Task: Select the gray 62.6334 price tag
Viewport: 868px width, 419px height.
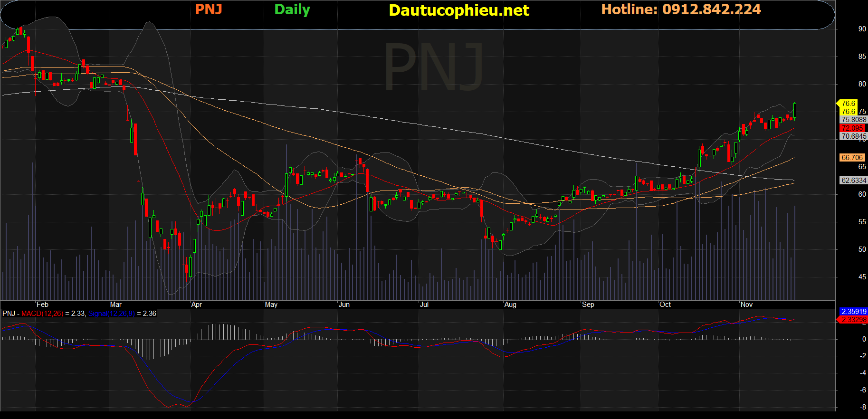Action: [853, 181]
